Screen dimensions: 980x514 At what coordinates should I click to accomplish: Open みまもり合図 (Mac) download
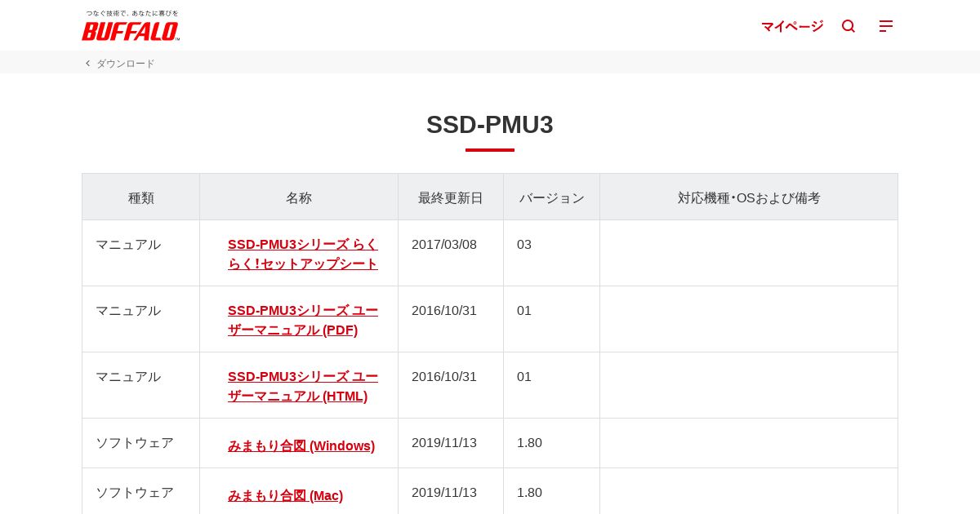(285, 495)
